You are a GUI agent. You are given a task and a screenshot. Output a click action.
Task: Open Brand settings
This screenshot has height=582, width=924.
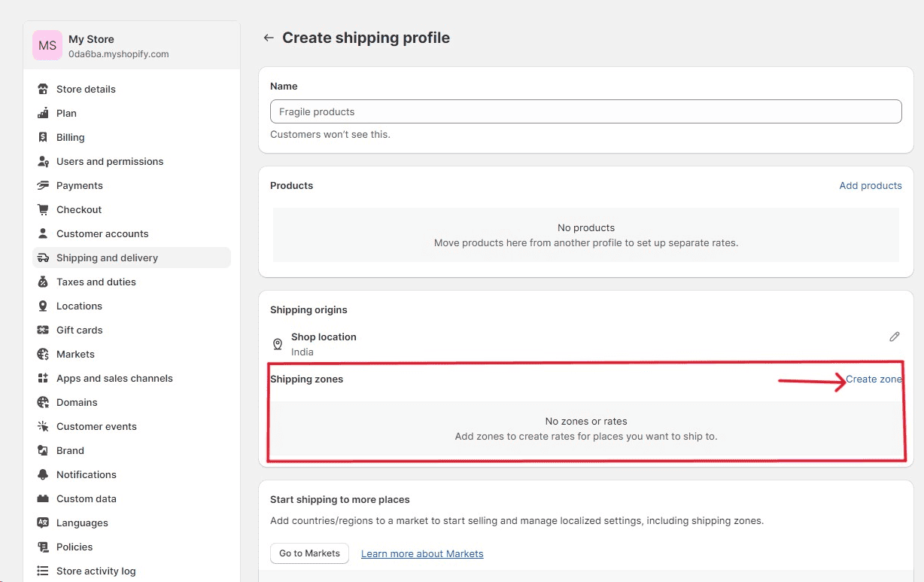tap(132, 450)
